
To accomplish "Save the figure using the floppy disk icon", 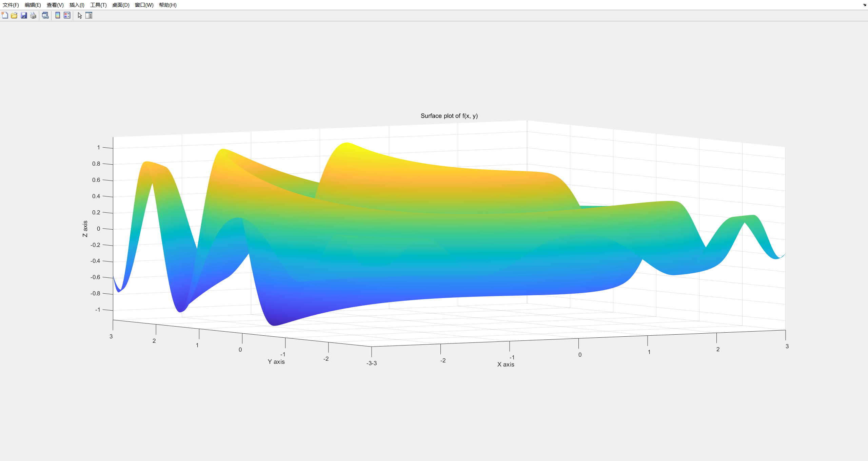I will tap(24, 15).
